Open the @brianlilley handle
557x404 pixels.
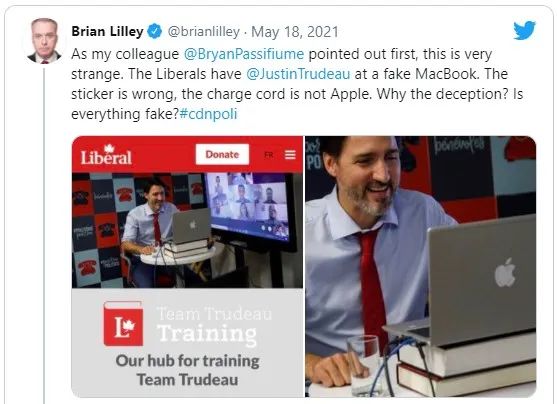[204, 31]
